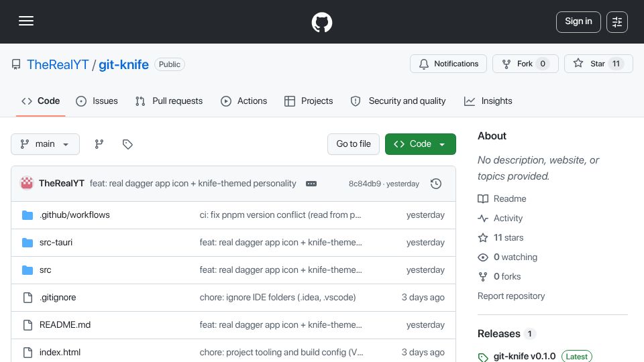
Task: View tags via tag icon
Action: point(127,144)
